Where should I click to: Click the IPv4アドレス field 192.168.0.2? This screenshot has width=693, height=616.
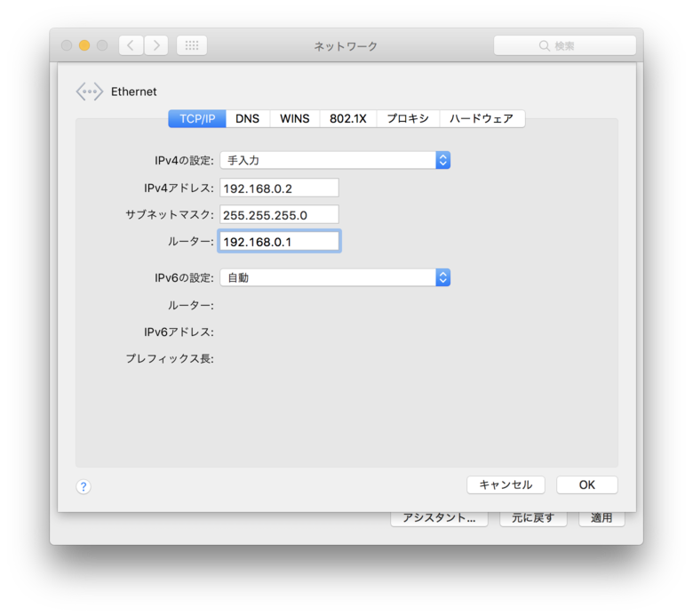coord(279,188)
